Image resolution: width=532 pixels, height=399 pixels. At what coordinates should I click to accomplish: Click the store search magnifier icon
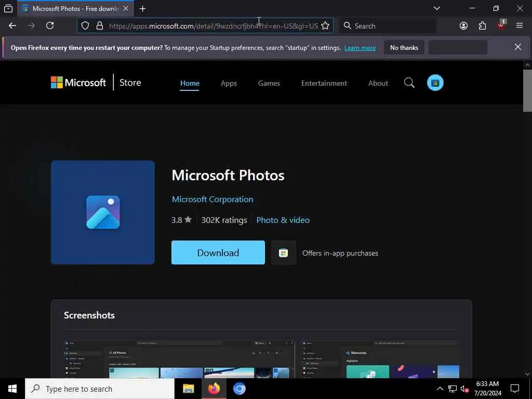409,83
